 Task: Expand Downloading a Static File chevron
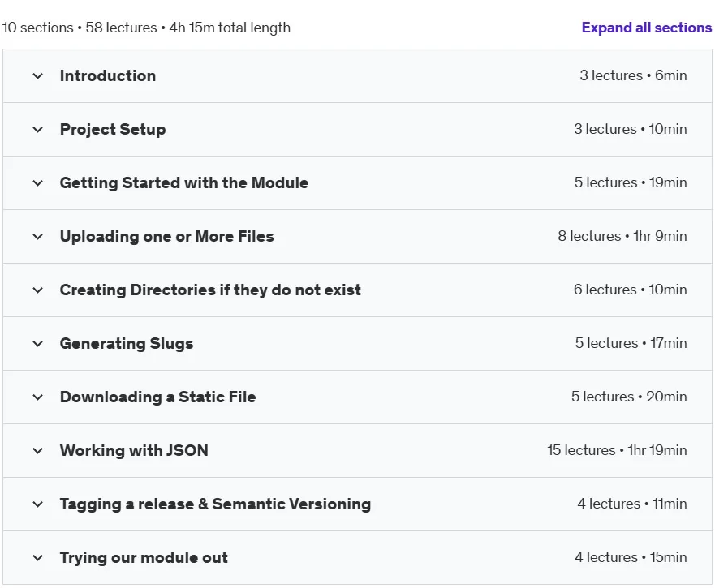tap(38, 397)
